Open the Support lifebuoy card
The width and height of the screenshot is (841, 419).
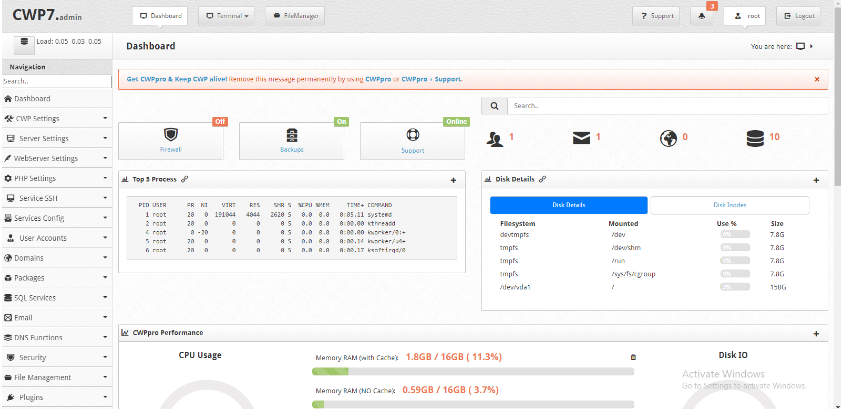[x=412, y=141]
